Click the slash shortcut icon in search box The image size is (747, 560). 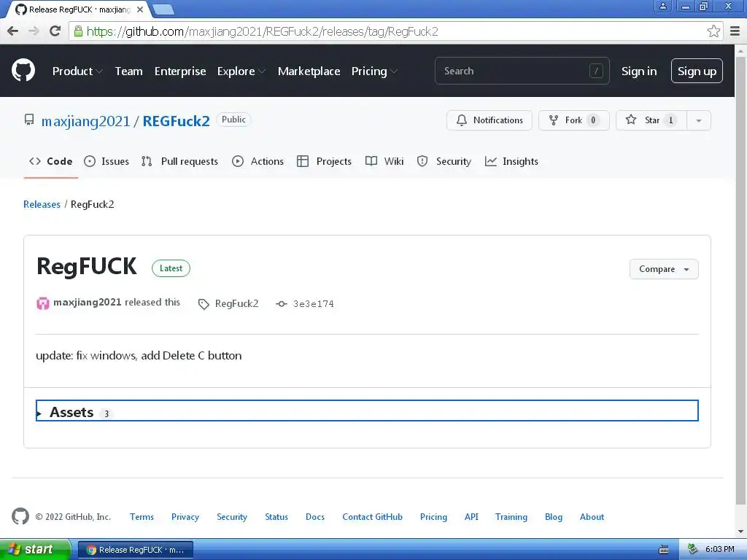coord(596,71)
